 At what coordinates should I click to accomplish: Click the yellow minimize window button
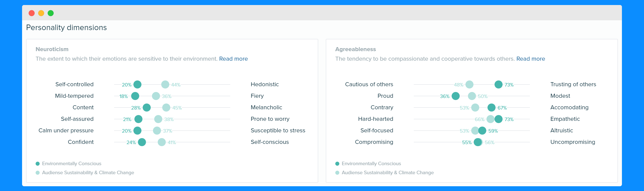(x=41, y=13)
